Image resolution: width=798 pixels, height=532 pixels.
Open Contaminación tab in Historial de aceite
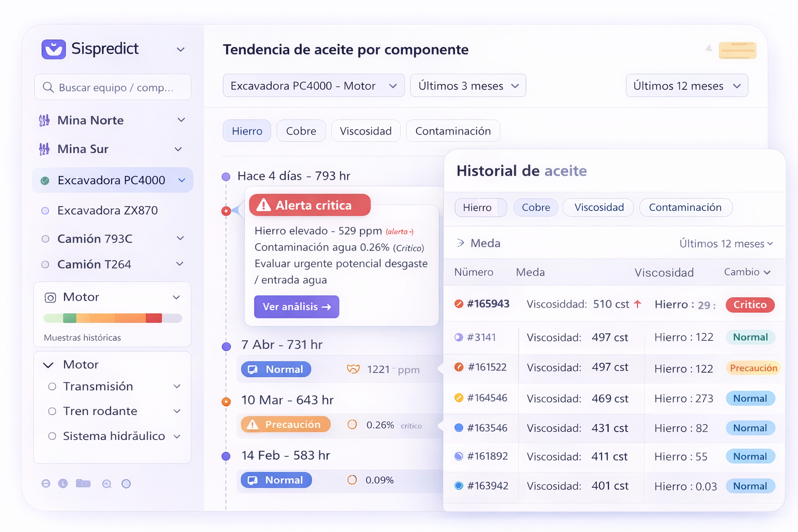pyautogui.click(x=685, y=207)
